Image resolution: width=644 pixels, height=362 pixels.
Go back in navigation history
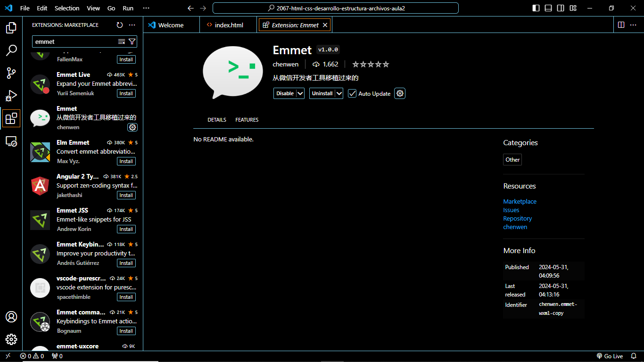pyautogui.click(x=190, y=8)
